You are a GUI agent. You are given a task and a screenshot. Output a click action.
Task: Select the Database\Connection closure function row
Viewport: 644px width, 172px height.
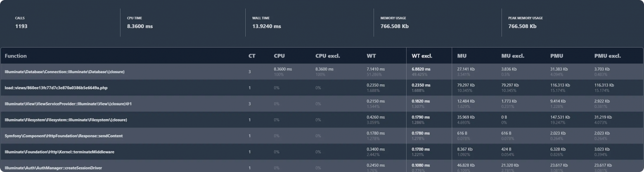point(65,72)
